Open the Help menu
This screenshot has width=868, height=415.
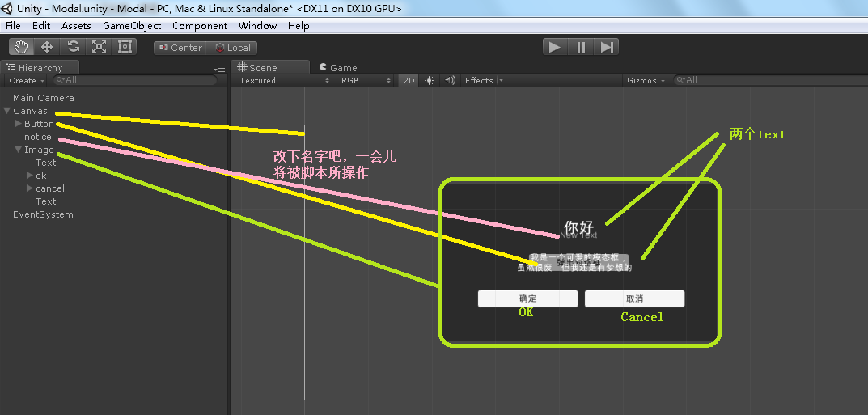(299, 25)
